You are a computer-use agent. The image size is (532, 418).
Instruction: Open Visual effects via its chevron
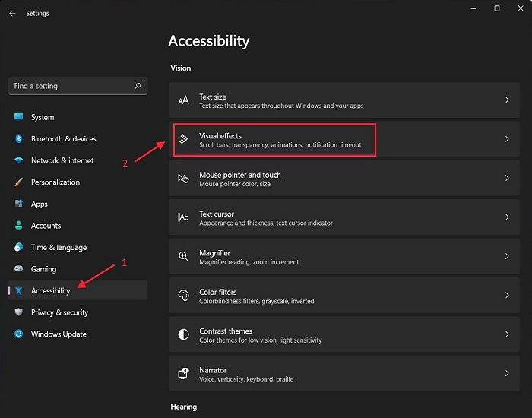(507, 139)
